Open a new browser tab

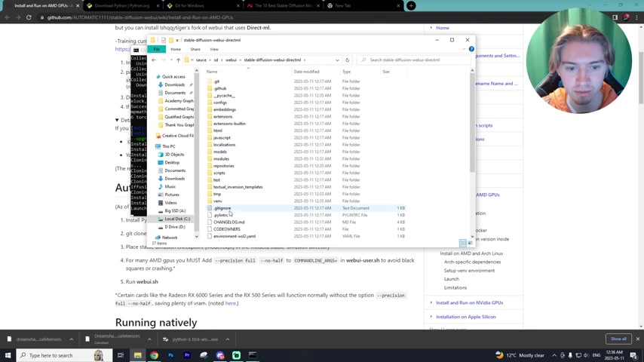411,6
